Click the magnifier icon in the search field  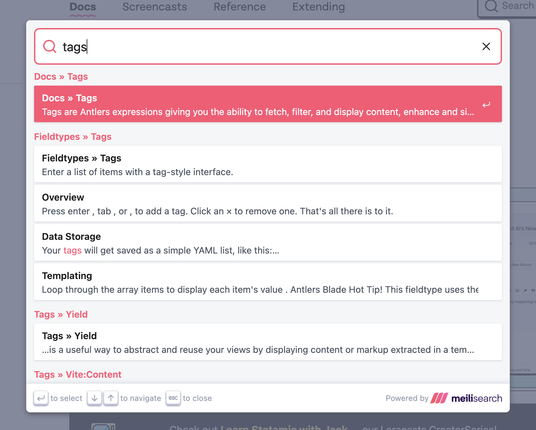pos(50,46)
